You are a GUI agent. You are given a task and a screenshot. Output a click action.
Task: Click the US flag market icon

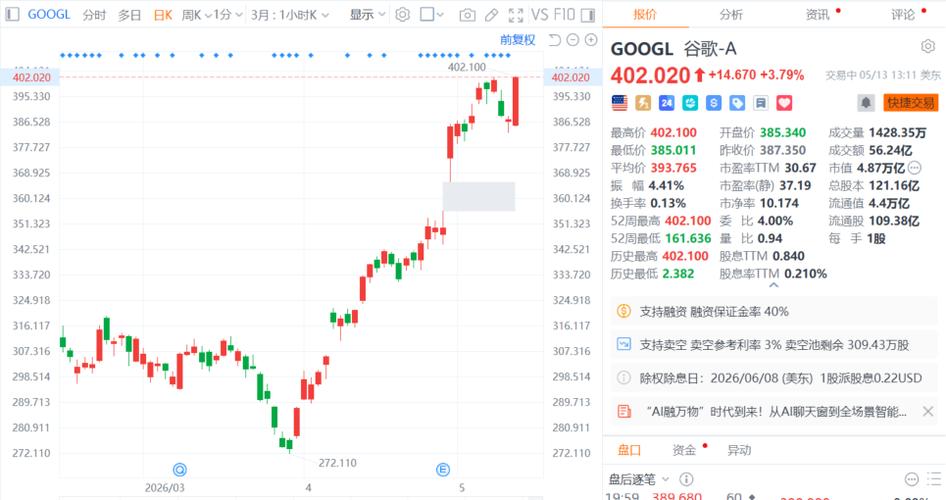tap(620, 103)
